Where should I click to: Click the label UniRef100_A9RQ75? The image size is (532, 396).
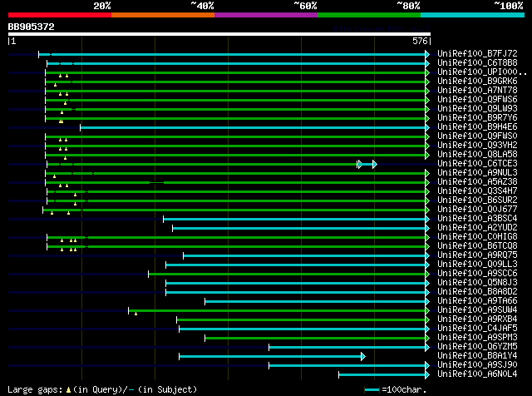pos(477,255)
